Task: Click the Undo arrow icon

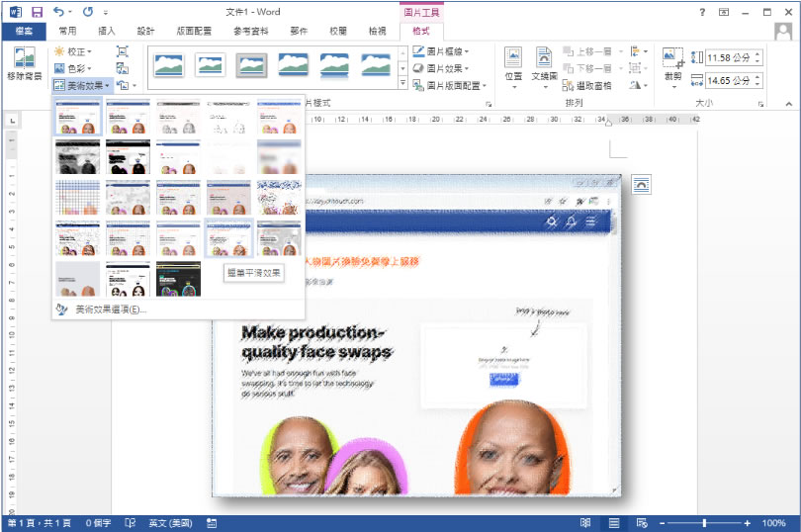Action: (58, 11)
